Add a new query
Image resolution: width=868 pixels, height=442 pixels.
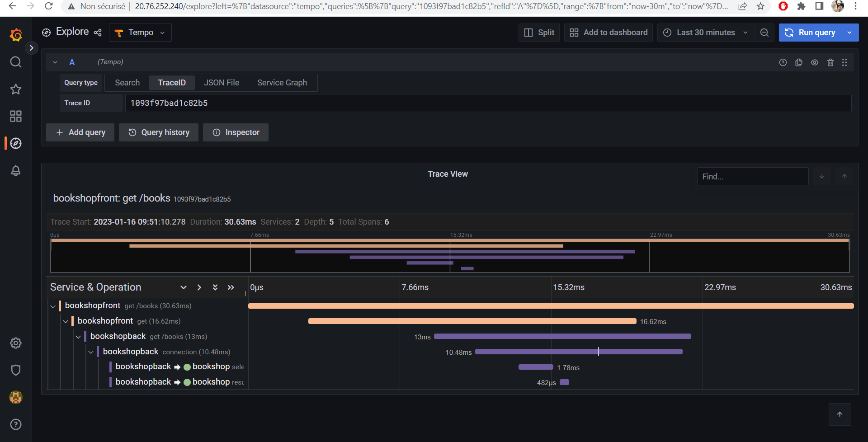80,132
